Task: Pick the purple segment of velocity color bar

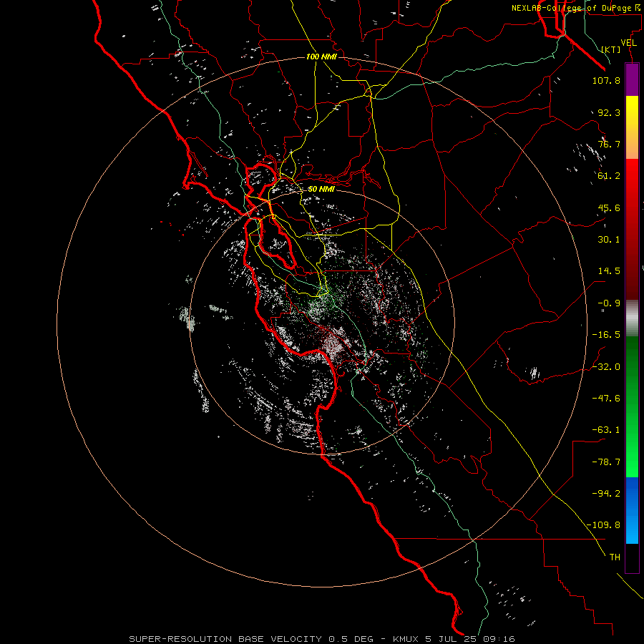Action: (x=632, y=80)
